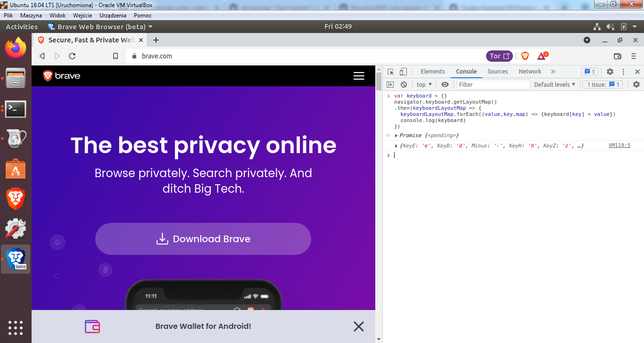Open the Default levels dropdown

tap(554, 84)
